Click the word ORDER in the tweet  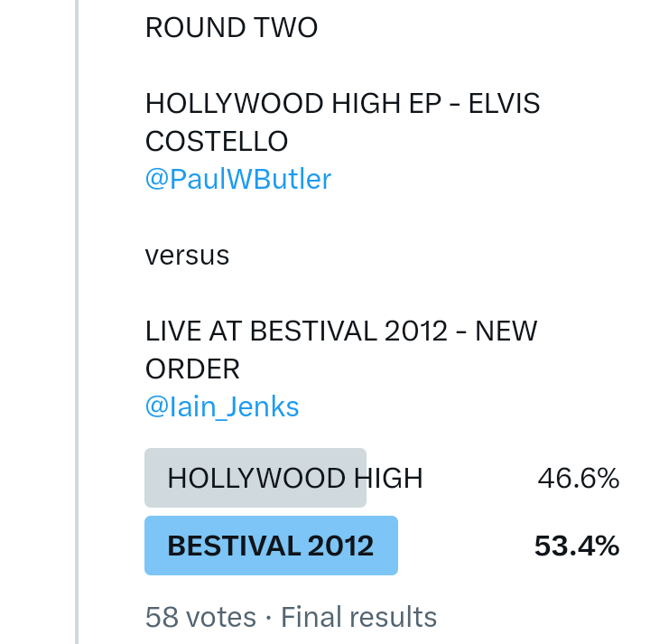coord(192,369)
